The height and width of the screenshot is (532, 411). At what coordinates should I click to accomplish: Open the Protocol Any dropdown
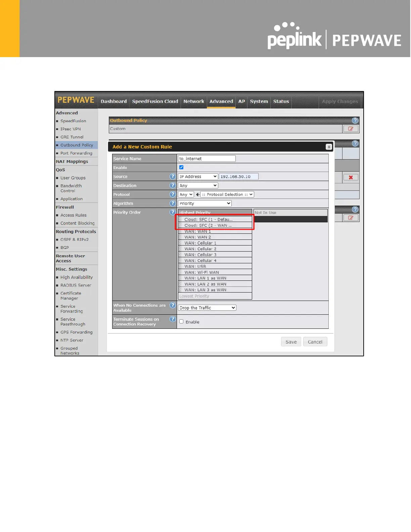(x=186, y=194)
